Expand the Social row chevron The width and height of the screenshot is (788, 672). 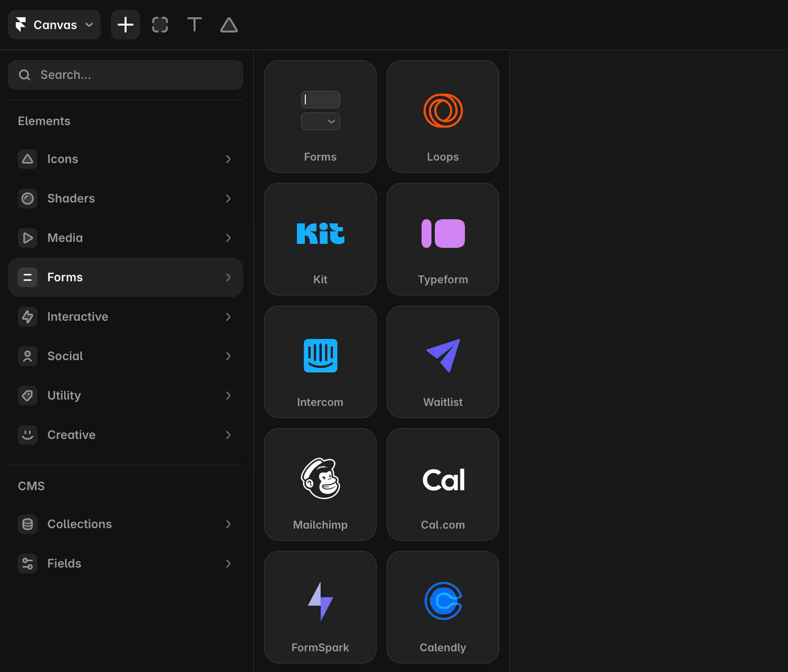228,356
